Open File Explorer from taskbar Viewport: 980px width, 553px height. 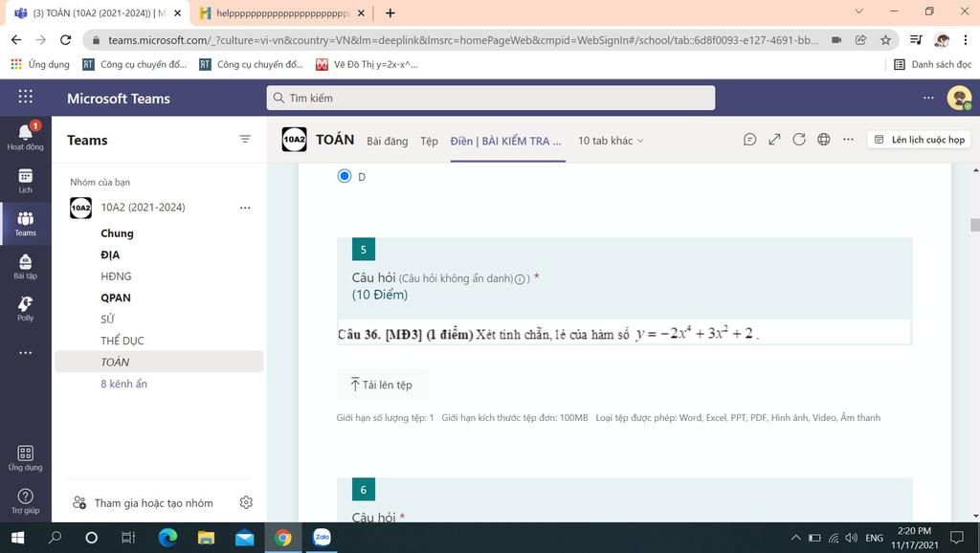click(x=206, y=538)
